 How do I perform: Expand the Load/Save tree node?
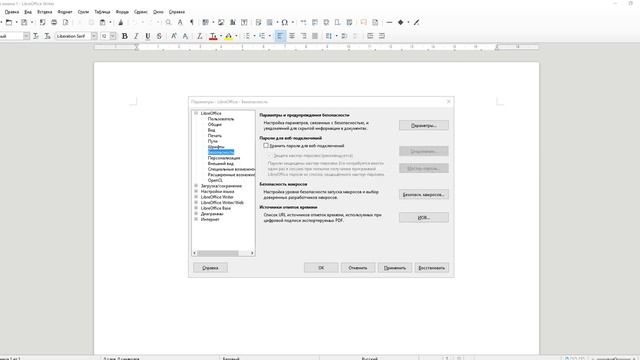pos(196,186)
